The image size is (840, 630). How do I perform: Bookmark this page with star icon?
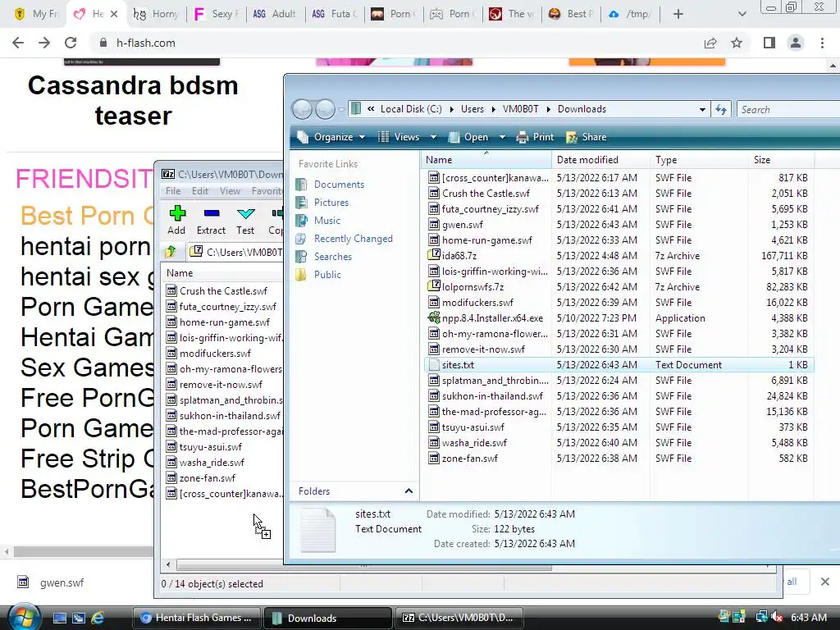[x=737, y=43]
